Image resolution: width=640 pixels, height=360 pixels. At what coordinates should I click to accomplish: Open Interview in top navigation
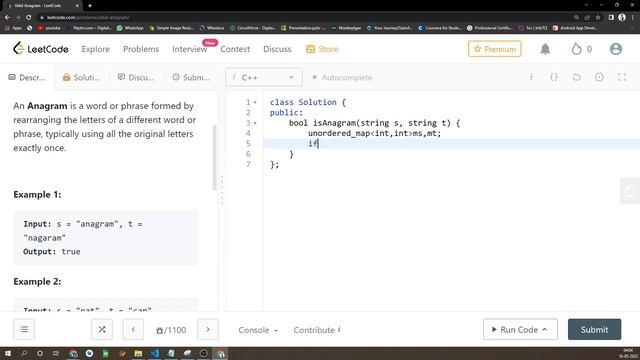click(189, 49)
